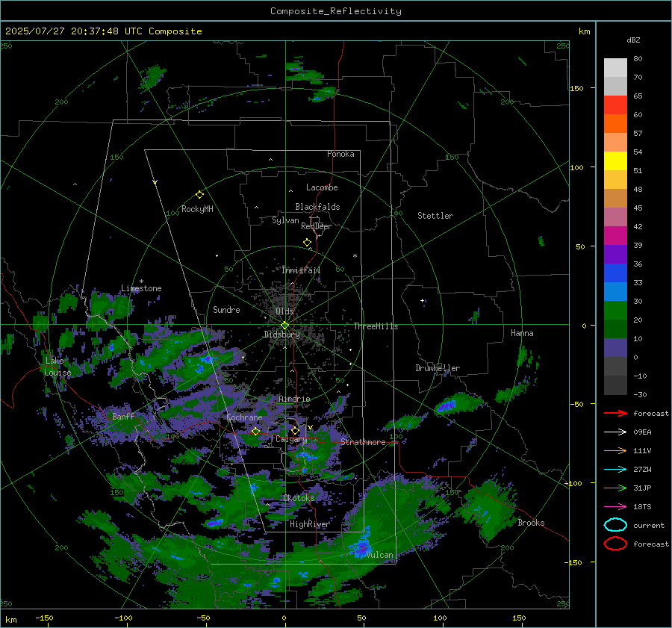The height and width of the screenshot is (628, 672).
Task: Click the Drumheller label on map
Action: pos(438,368)
